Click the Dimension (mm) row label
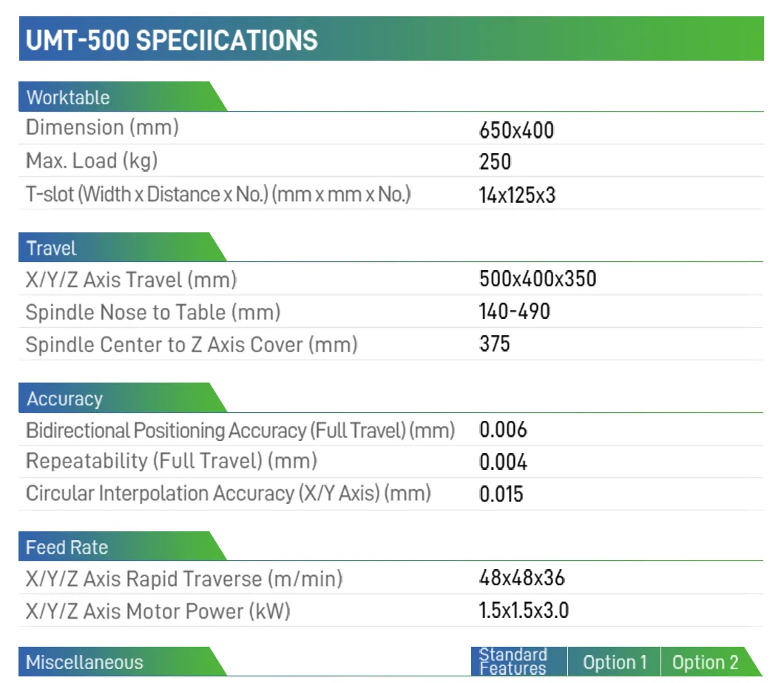The width and height of the screenshot is (784, 683). [x=103, y=127]
